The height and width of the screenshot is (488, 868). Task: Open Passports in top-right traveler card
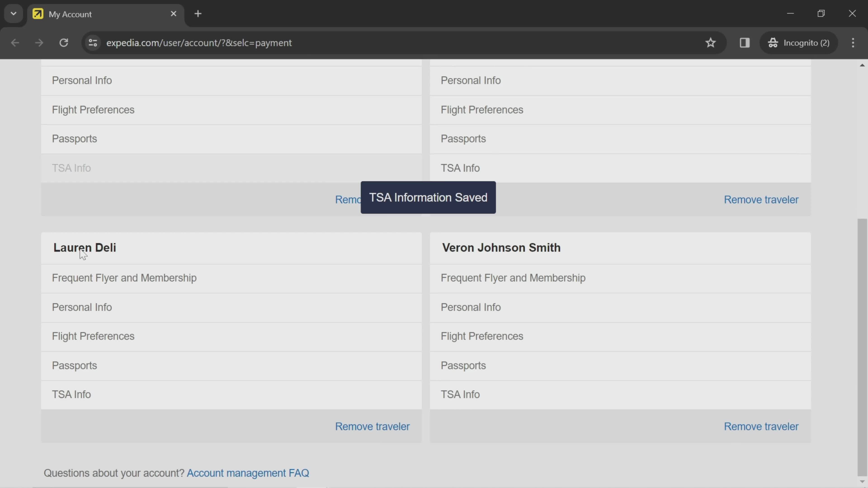pos(620,139)
